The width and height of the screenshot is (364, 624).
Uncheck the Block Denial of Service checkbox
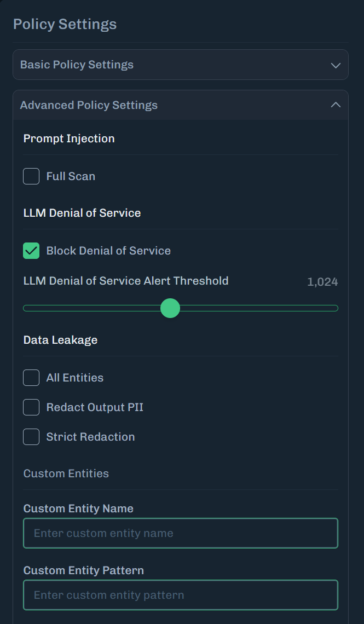point(31,251)
